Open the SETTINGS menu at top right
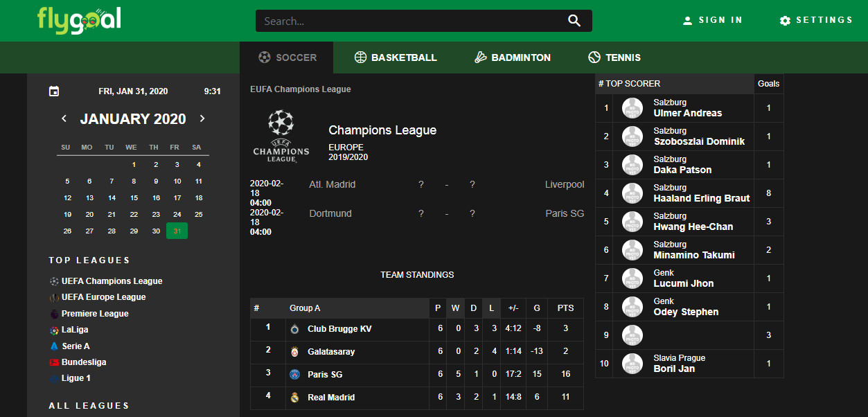The width and height of the screenshot is (868, 417). 815,20
